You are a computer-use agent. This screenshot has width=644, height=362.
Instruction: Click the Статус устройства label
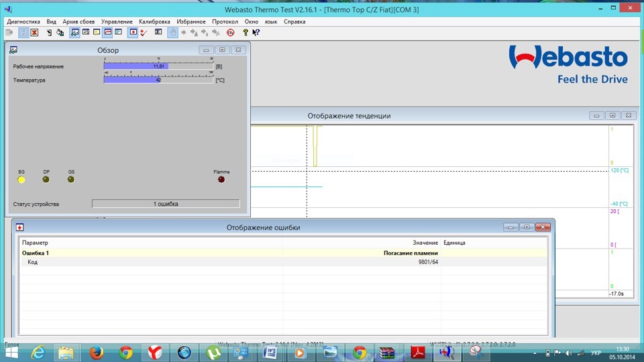pos(36,204)
